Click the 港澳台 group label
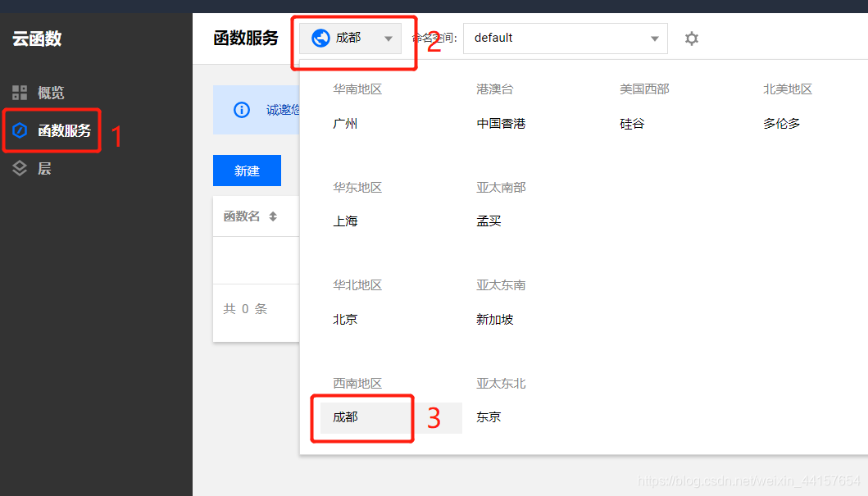The image size is (868, 496). tap(495, 89)
